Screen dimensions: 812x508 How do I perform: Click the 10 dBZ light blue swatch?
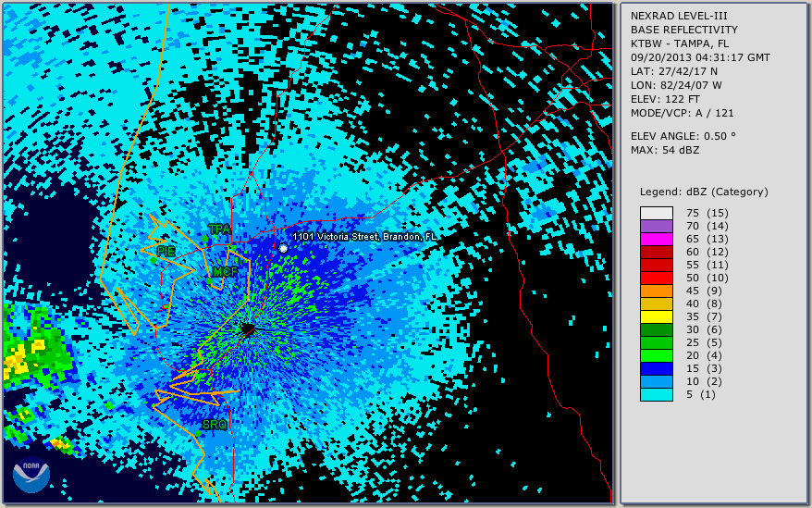(656, 381)
